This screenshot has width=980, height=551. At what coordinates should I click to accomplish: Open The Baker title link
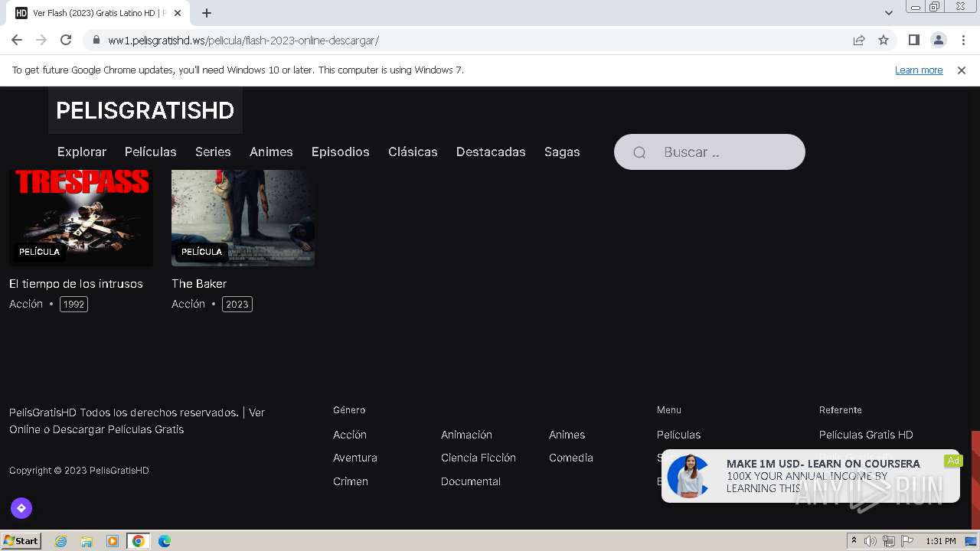[199, 283]
